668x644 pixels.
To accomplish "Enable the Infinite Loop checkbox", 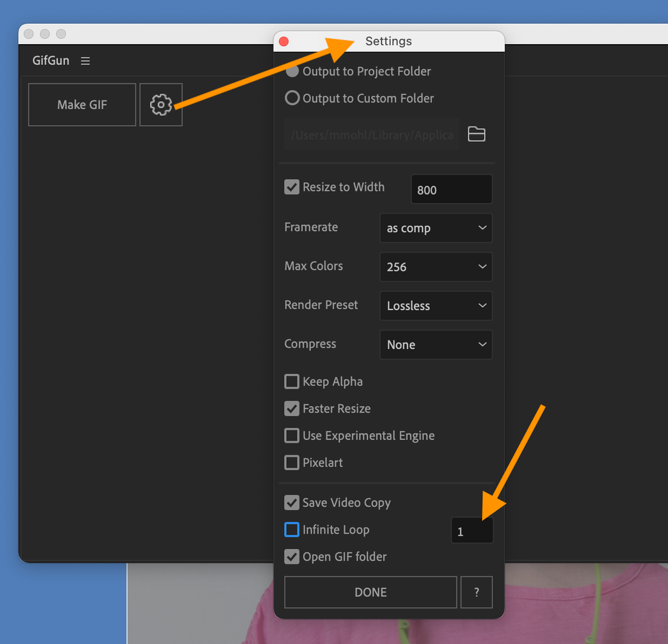I will [292, 530].
